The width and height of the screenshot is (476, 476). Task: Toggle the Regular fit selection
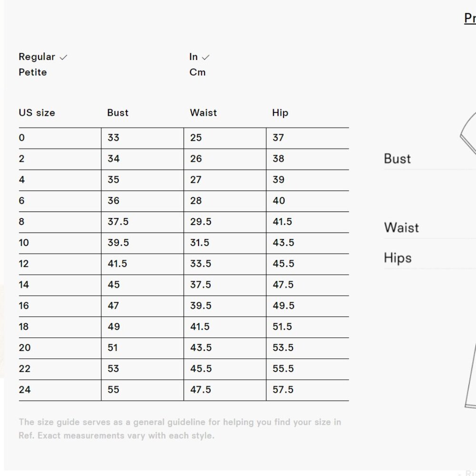38,57
